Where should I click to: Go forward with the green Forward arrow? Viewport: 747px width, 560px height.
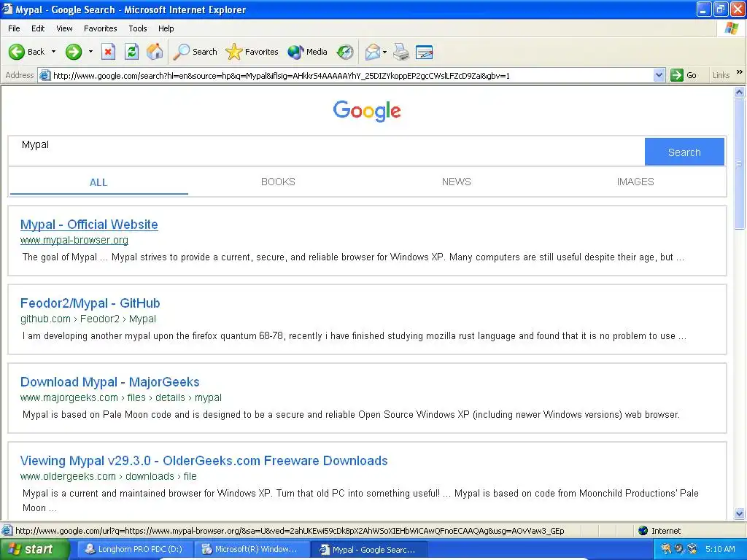coord(74,52)
